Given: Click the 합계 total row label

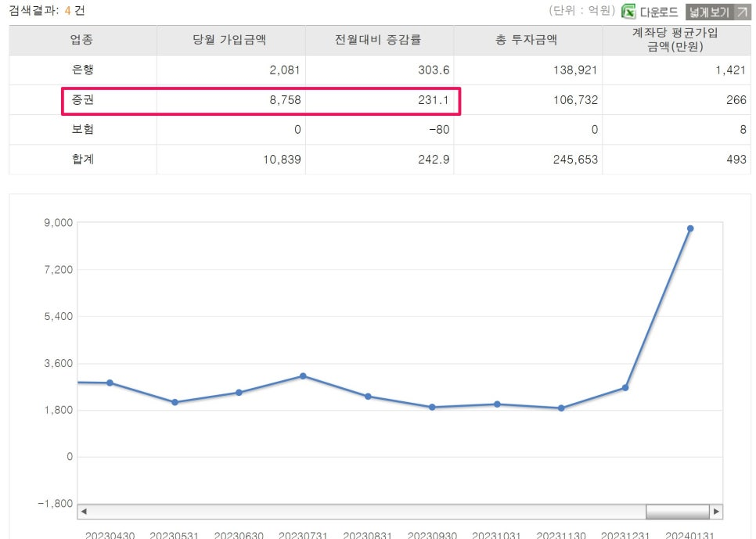Looking at the screenshot, I should click(x=83, y=159).
